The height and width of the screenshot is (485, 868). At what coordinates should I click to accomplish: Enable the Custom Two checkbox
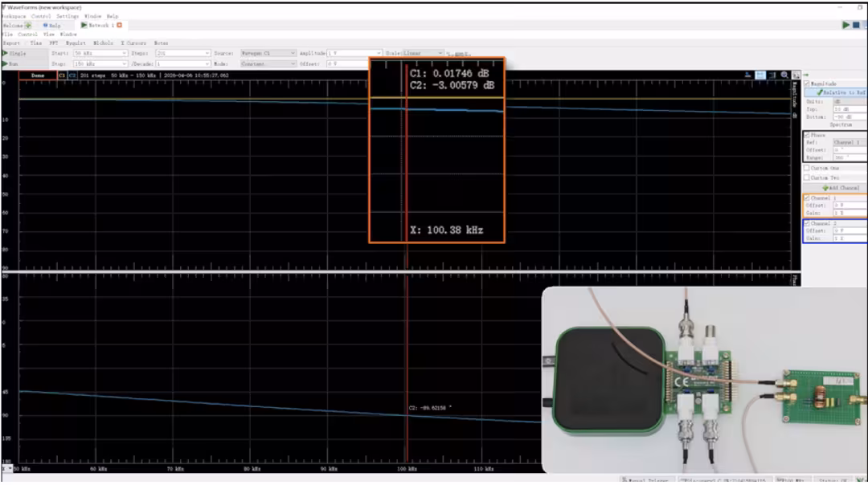[807, 177]
